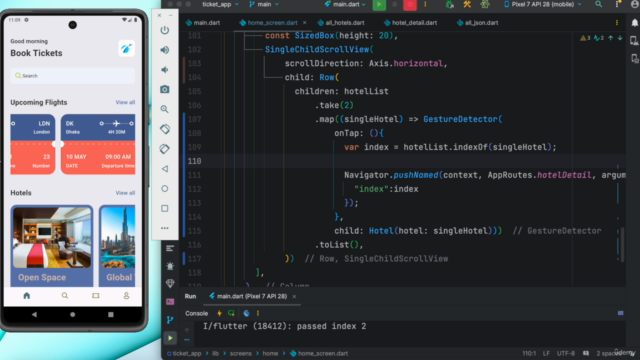The width and height of the screenshot is (640, 360).
Task: Click home folder in breadcrumb bar
Action: [270, 353]
